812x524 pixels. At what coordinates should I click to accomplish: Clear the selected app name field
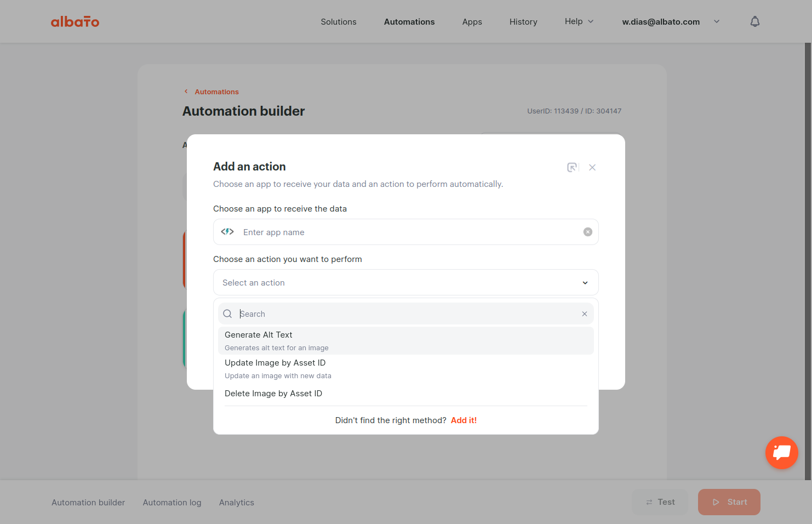click(588, 232)
